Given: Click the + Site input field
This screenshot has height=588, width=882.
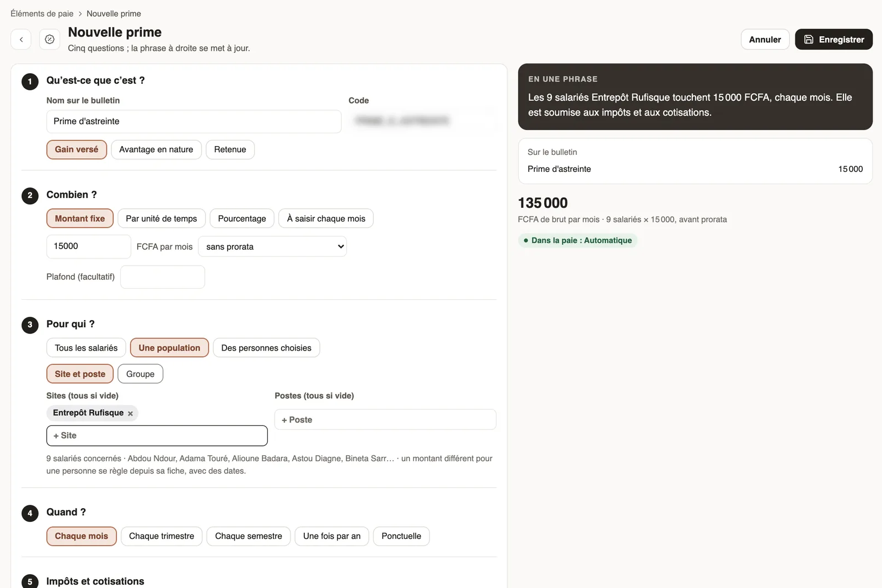Looking at the screenshot, I should pyautogui.click(x=157, y=435).
